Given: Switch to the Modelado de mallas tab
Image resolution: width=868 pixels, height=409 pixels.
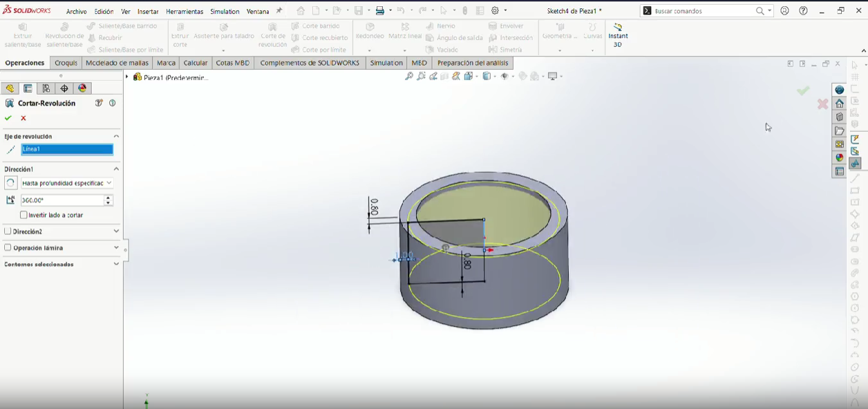Looking at the screenshot, I should click(117, 63).
